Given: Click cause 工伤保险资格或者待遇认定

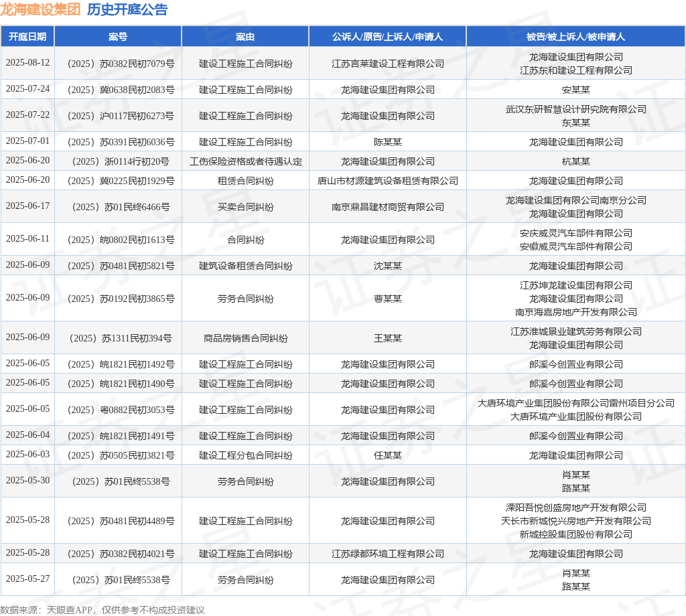Looking at the screenshot, I should tap(245, 161).
